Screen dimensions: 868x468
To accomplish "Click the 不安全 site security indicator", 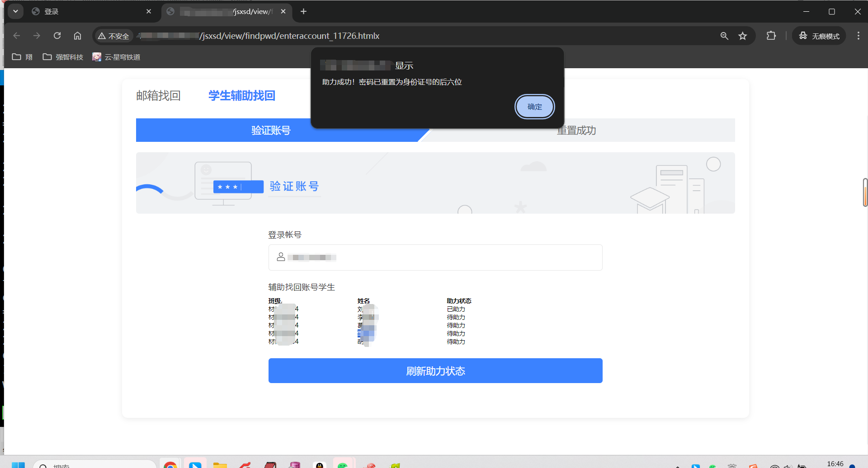I will click(113, 36).
